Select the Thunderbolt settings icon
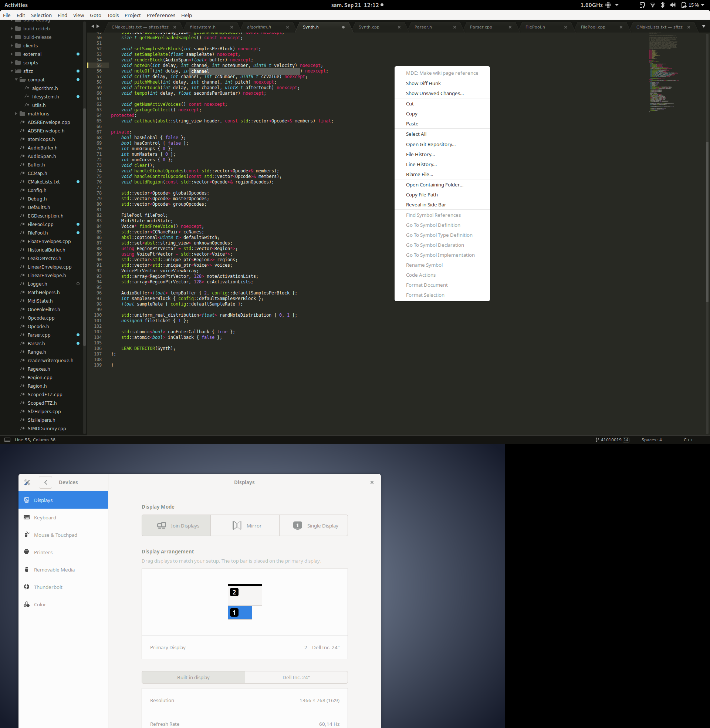Image resolution: width=710 pixels, height=728 pixels. pos(27,587)
